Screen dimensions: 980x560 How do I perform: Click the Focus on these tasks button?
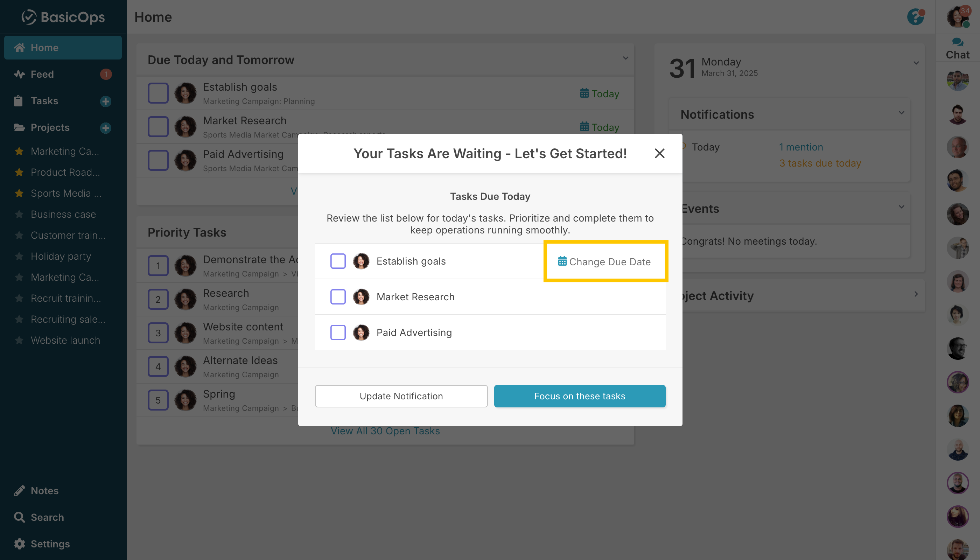point(579,396)
